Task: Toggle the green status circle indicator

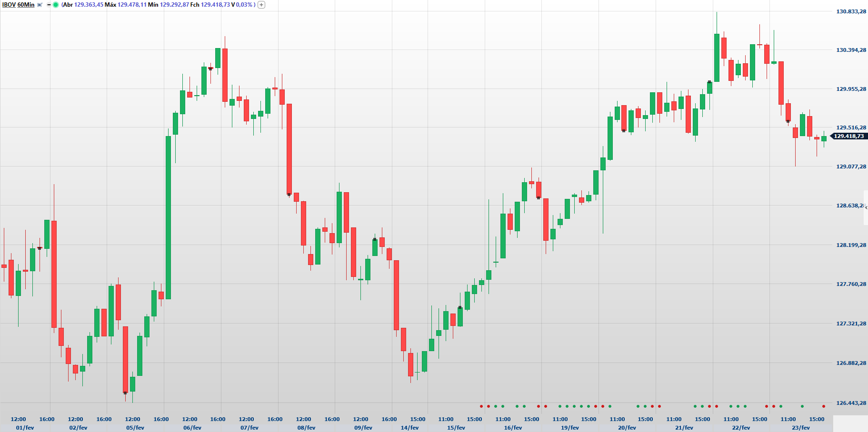Action: pos(56,5)
